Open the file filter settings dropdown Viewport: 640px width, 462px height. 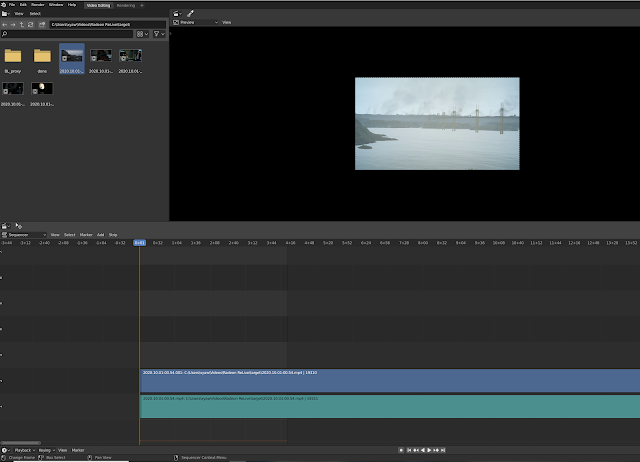pos(163,34)
